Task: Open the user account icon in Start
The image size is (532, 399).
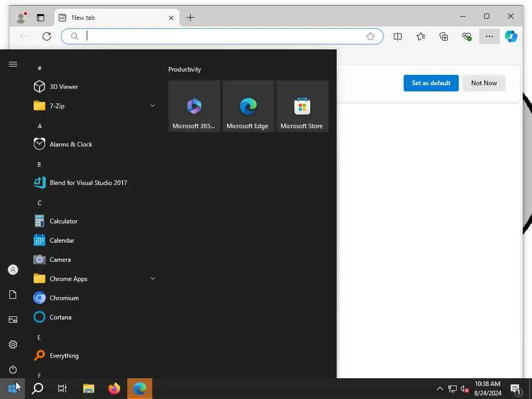Action: tap(13, 270)
